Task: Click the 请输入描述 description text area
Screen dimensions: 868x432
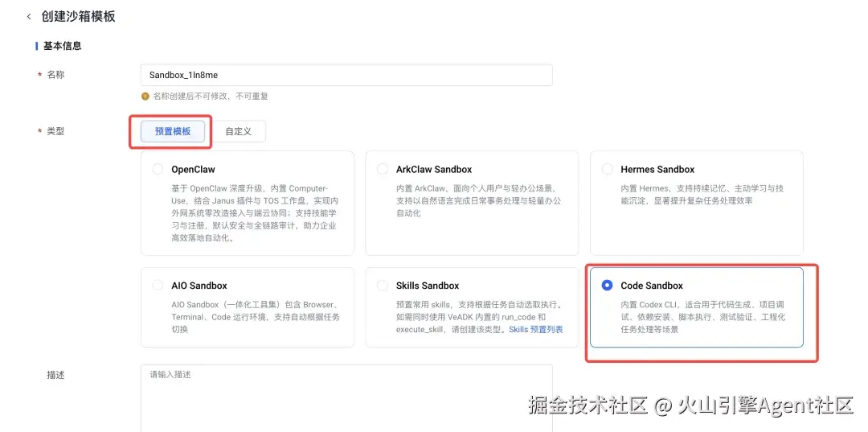Action: coord(346,398)
